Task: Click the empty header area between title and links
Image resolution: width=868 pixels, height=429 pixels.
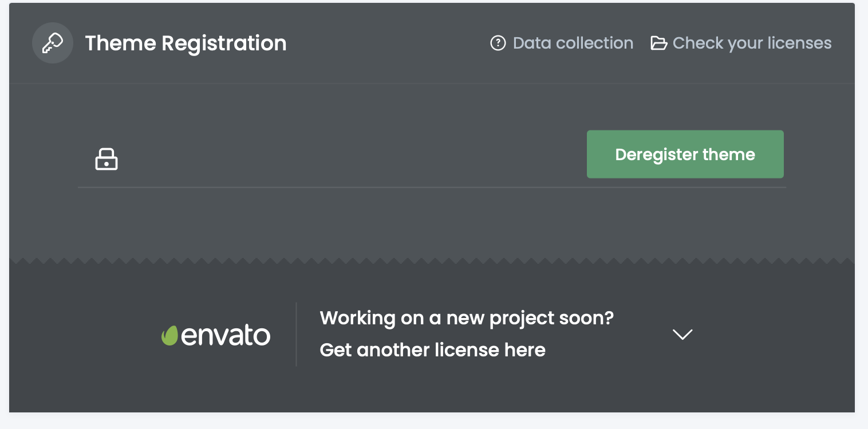Action: point(389,43)
